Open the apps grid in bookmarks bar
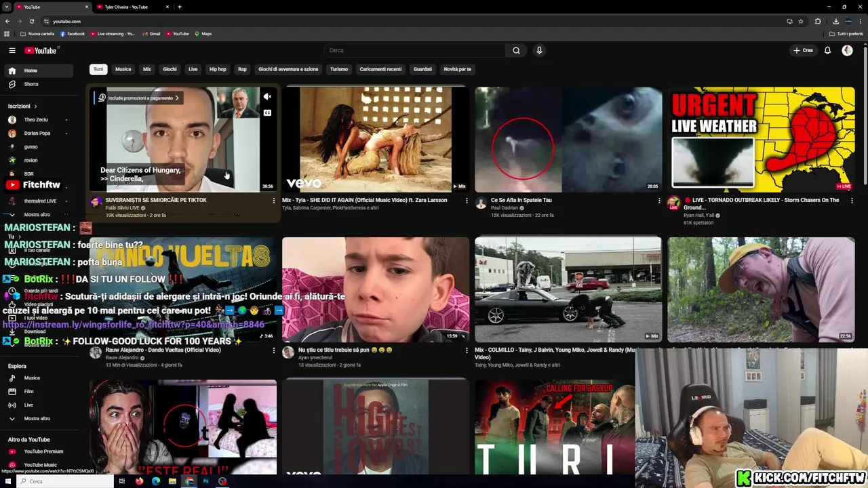 7,34
